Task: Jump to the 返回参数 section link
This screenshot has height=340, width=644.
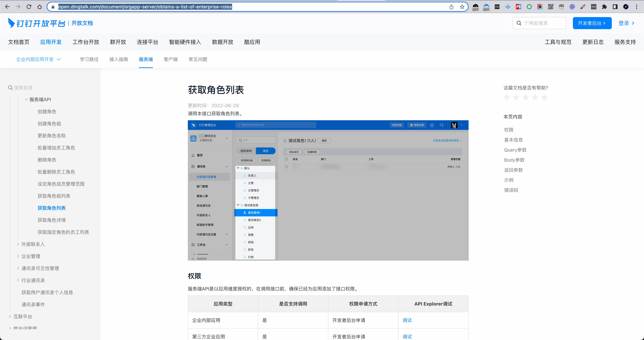Action: click(x=514, y=170)
